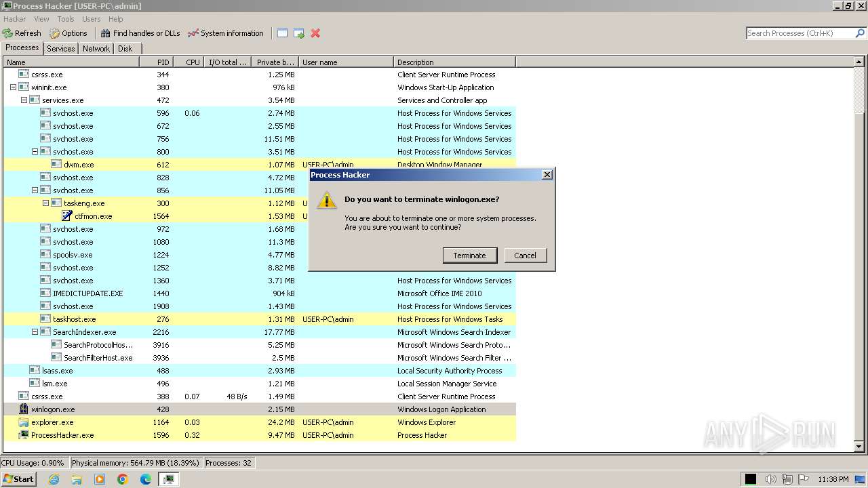The height and width of the screenshot is (488, 868).
Task: Click the Search Processes input field
Action: coord(800,33)
